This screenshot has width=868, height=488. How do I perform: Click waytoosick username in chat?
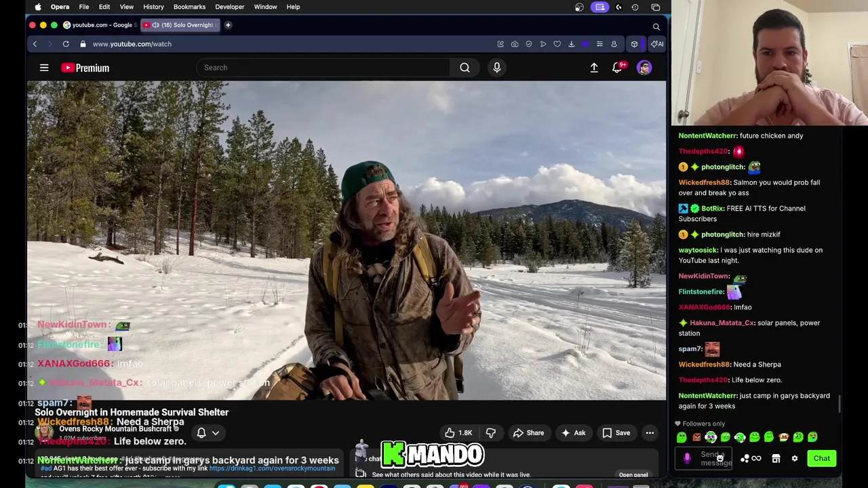coord(698,250)
